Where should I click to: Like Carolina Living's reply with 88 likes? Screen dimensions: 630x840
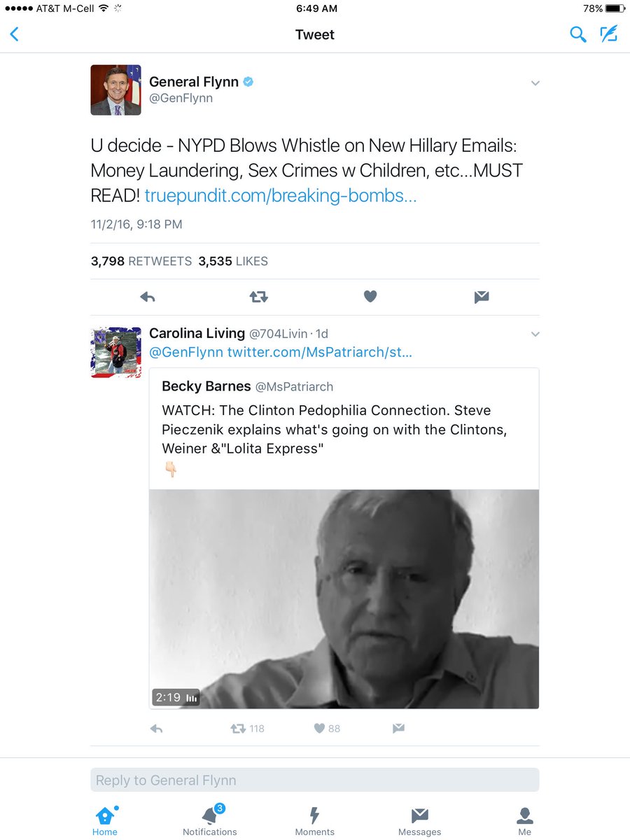coord(327,729)
